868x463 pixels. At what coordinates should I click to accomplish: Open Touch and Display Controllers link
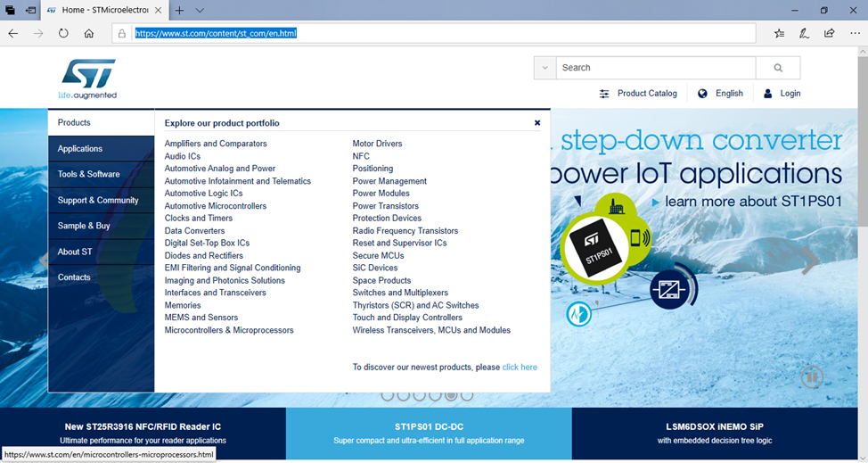407,318
